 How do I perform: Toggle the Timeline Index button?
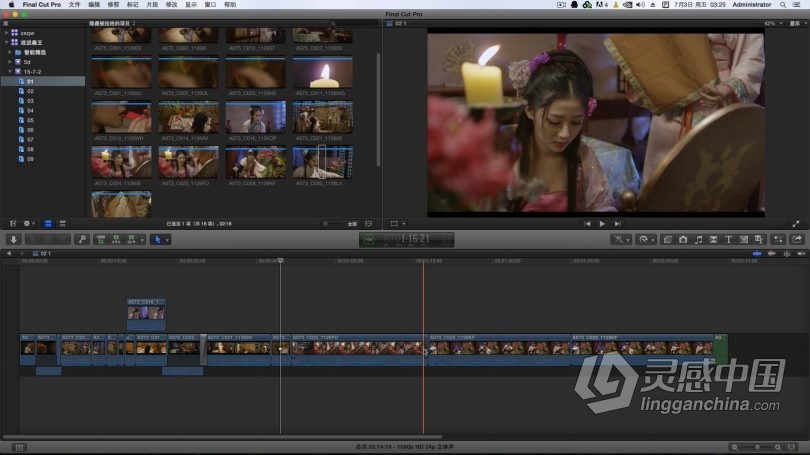pos(19,447)
